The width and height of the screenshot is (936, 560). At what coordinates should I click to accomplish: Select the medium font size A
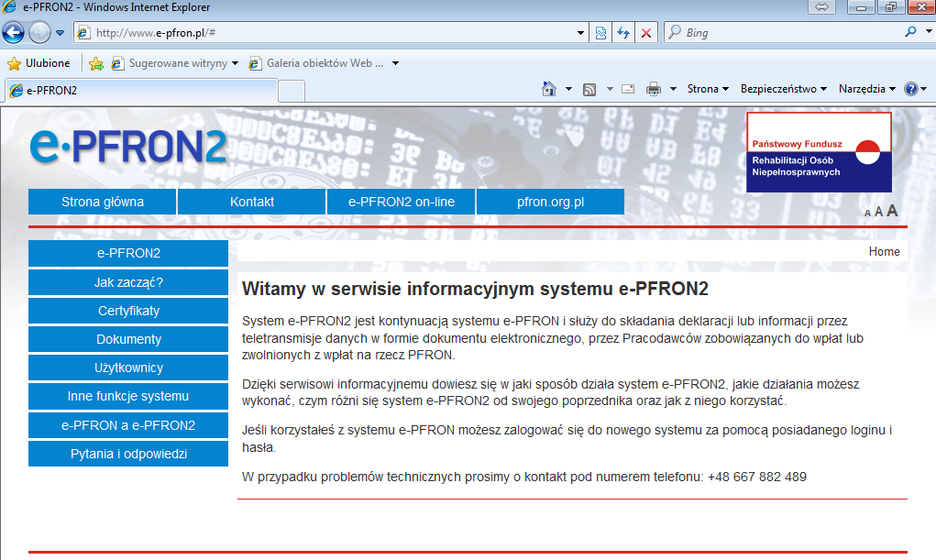tap(878, 212)
